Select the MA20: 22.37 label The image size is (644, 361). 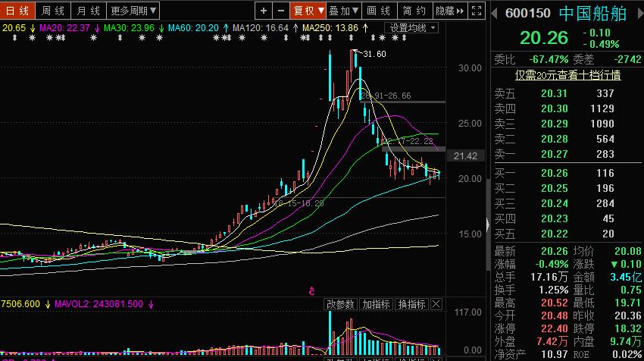pos(64,28)
